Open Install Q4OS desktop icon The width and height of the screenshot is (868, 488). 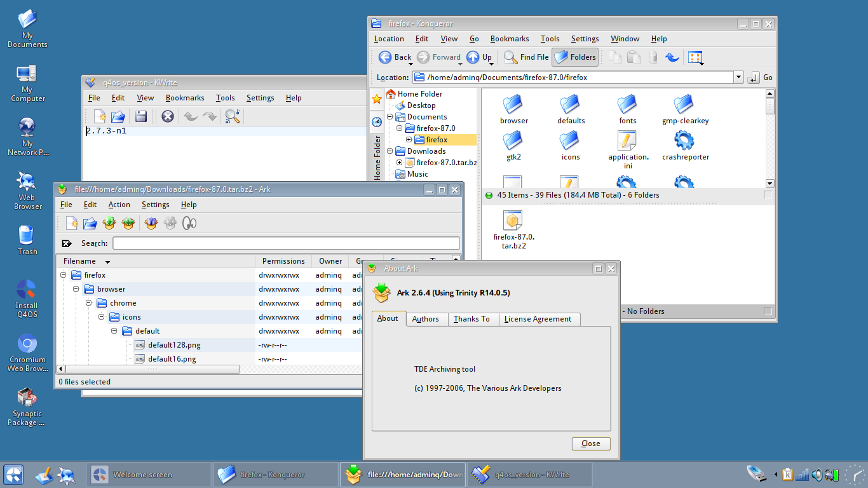click(27, 299)
